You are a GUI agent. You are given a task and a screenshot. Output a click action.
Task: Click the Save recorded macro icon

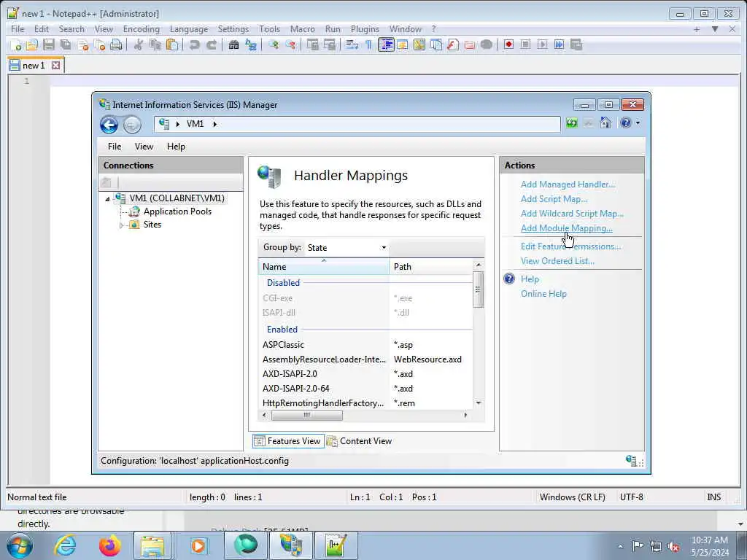[576, 44]
